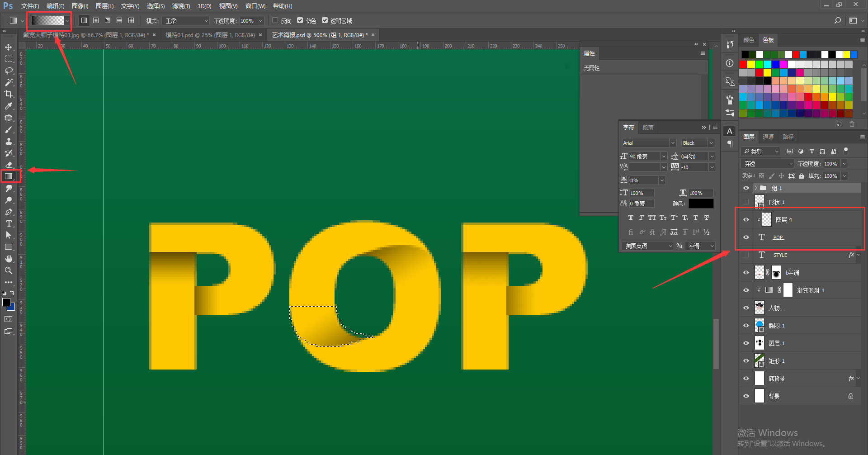Select the Path Selection tool
Viewport: 868px width, 455px height.
[9, 235]
